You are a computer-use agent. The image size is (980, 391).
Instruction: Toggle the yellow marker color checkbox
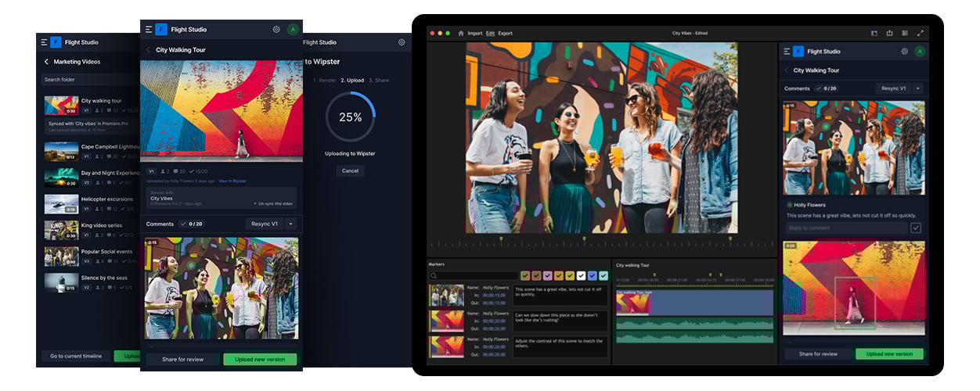tap(570, 276)
